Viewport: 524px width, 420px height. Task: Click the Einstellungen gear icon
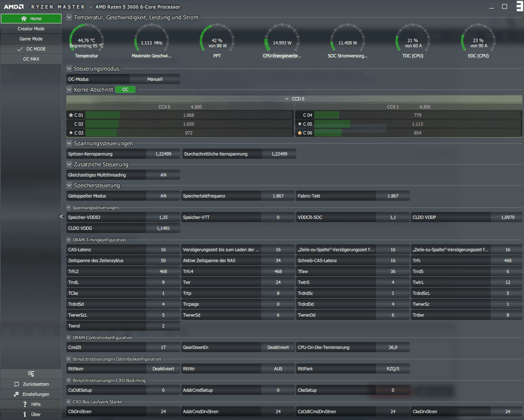[16, 394]
